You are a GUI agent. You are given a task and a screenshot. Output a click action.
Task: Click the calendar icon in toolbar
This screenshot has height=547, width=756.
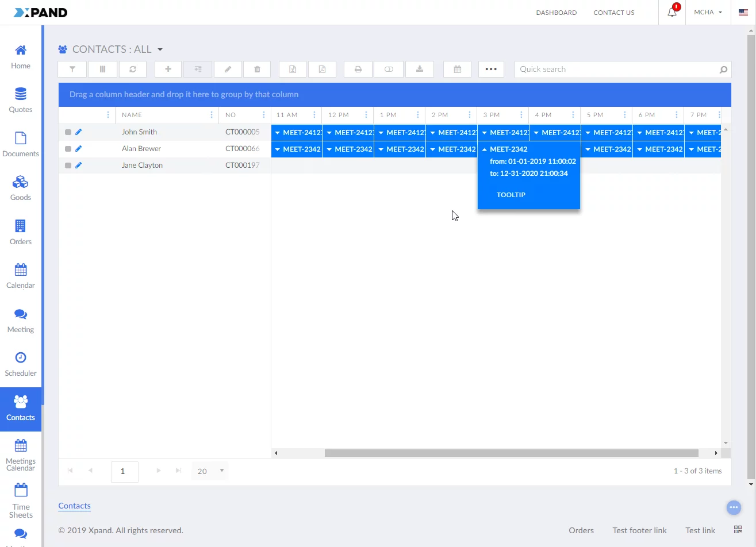[458, 70]
